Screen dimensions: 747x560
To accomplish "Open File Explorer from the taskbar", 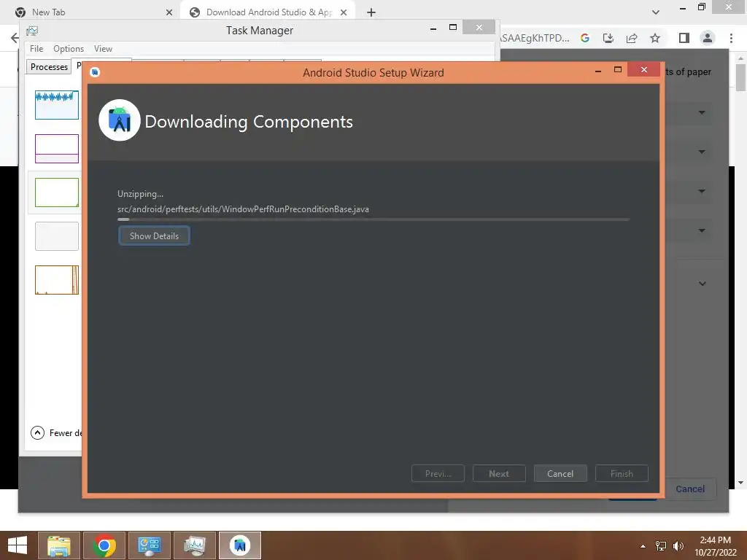I will point(58,545).
